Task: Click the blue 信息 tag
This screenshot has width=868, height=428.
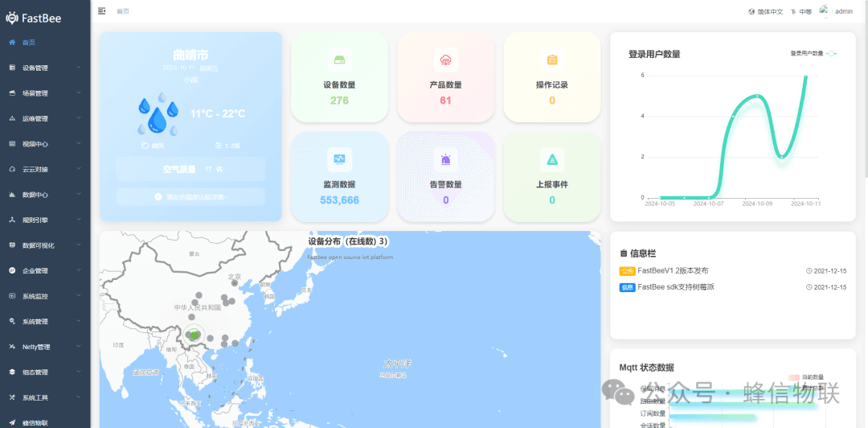Action: click(x=627, y=288)
